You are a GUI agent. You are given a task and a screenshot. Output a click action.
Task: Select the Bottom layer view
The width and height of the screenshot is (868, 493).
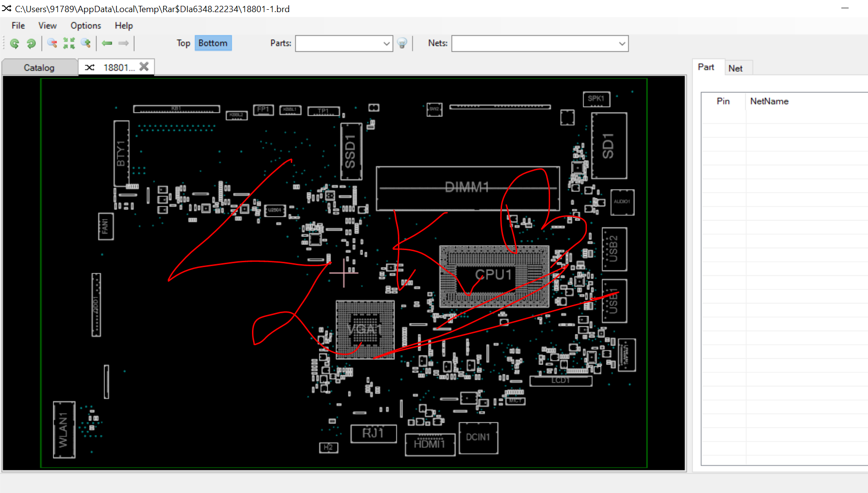[x=213, y=43]
